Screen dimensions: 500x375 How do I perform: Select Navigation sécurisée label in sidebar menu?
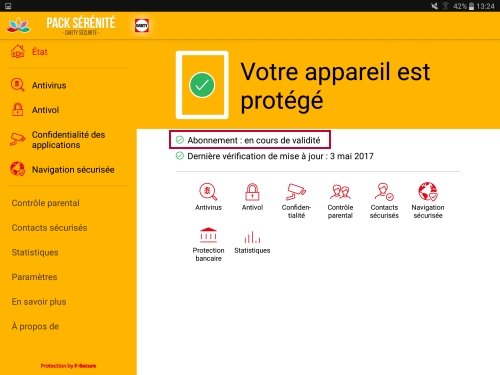click(x=73, y=170)
